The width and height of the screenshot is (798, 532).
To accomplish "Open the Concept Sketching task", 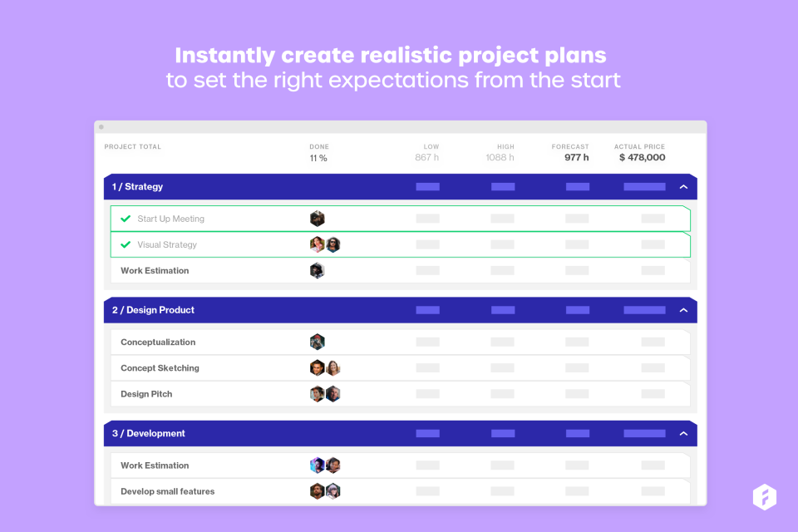I will (x=160, y=367).
